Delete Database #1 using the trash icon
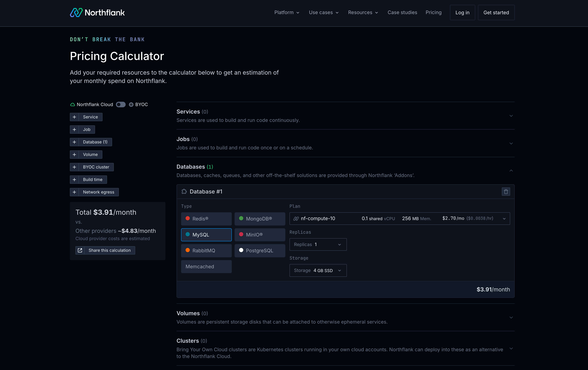Image resolution: width=588 pixels, height=370 pixels. click(x=506, y=192)
